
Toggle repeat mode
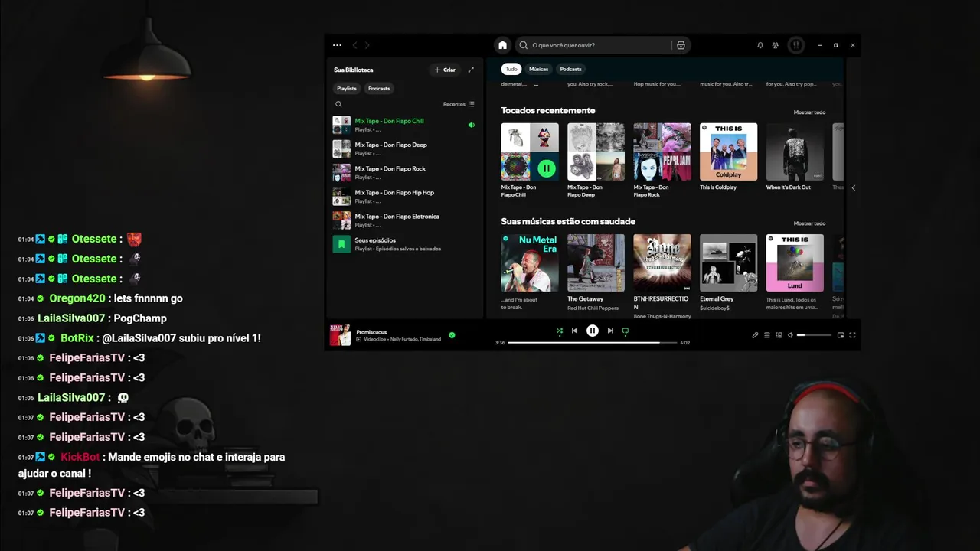625,331
